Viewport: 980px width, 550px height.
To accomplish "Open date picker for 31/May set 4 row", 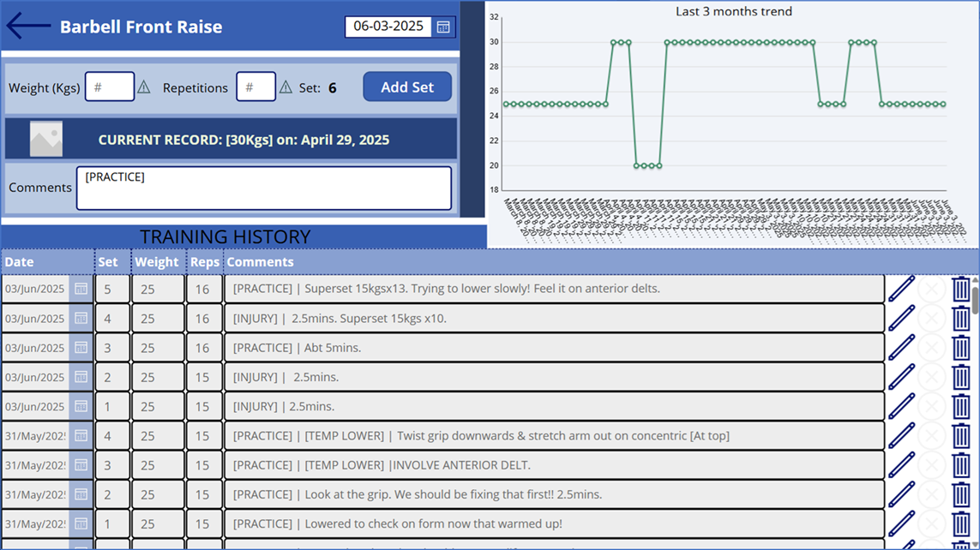I will click(x=81, y=436).
